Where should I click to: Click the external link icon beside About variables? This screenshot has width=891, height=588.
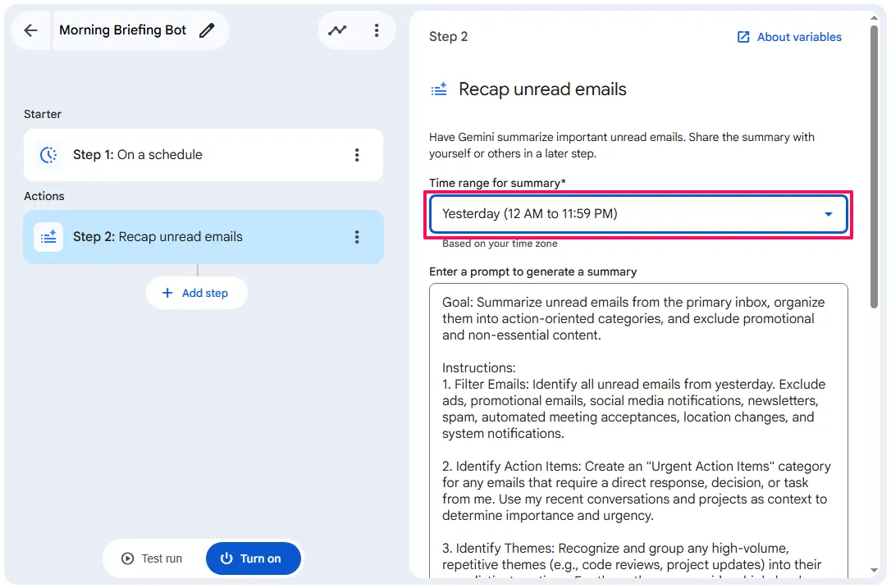tap(743, 37)
